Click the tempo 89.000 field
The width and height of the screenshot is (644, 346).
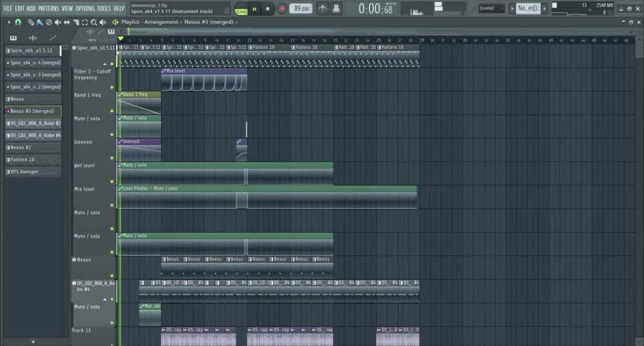click(301, 8)
